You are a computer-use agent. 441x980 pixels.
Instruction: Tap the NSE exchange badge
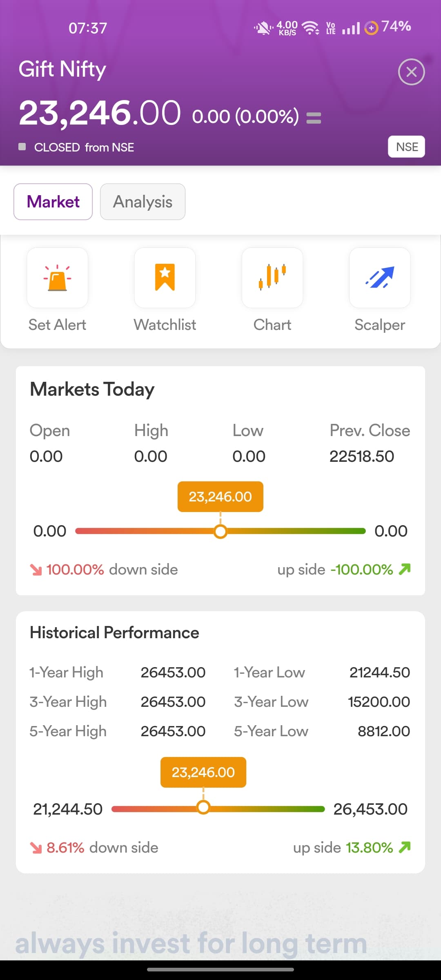pyautogui.click(x=406, y=147)
